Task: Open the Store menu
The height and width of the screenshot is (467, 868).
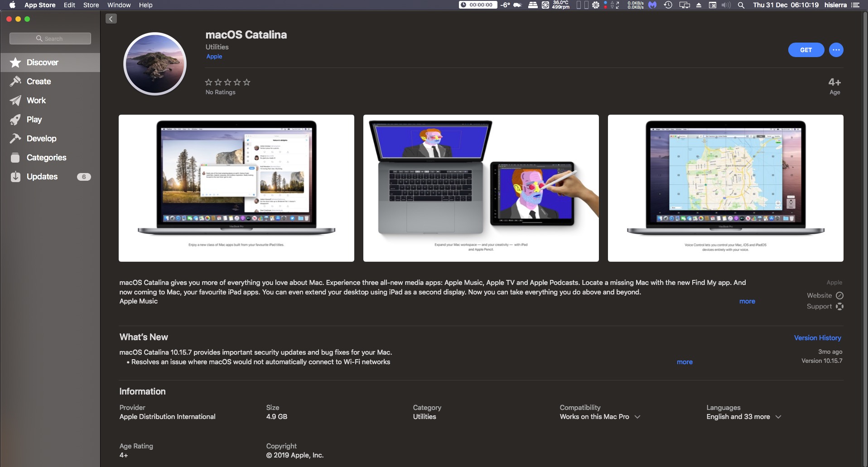Action: point(91,5)
